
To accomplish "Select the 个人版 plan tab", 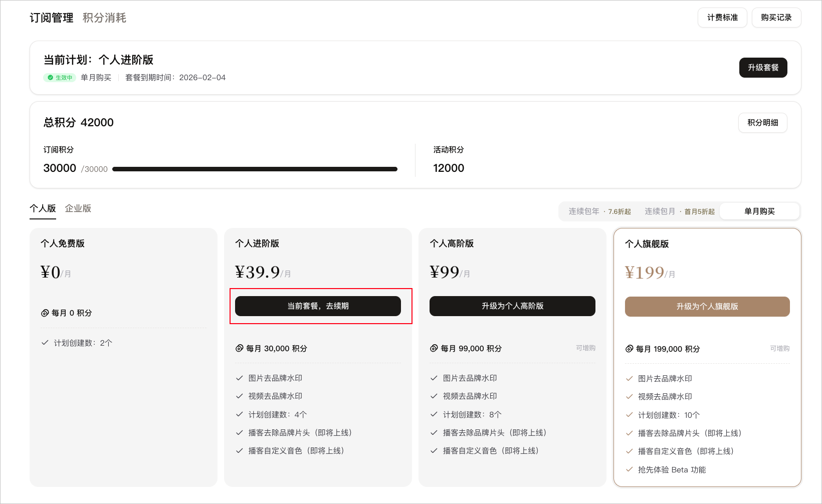I will coord(43,209).
